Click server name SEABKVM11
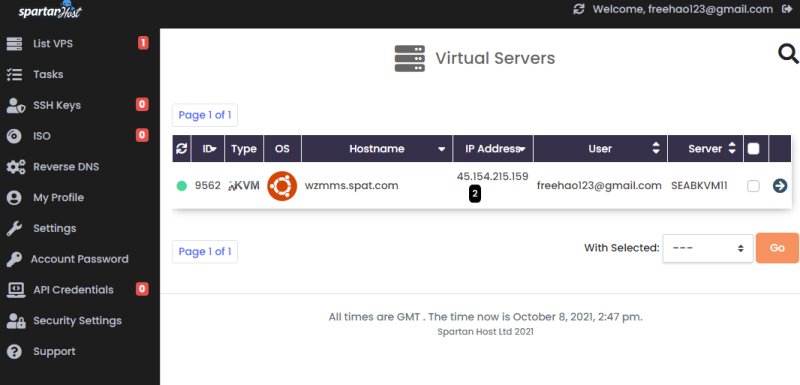 point(699,186)
